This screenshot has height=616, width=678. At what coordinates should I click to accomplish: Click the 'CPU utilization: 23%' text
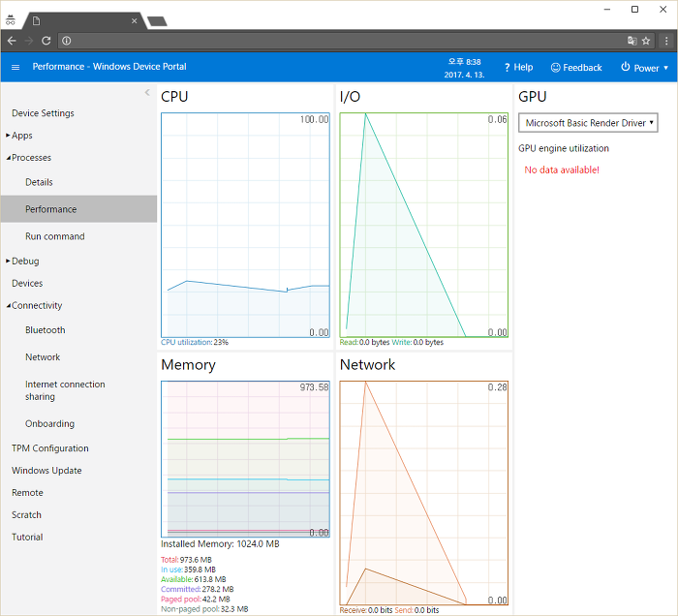click(195, 342)
